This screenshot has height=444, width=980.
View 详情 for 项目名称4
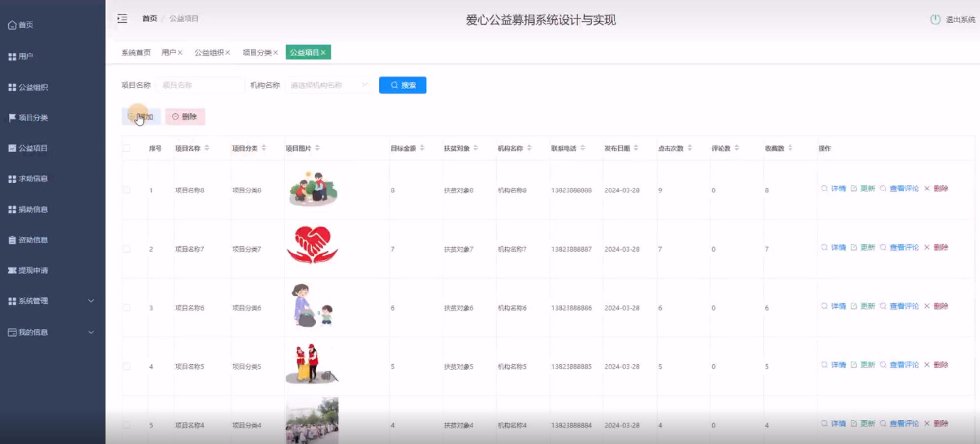coord(833,423)
